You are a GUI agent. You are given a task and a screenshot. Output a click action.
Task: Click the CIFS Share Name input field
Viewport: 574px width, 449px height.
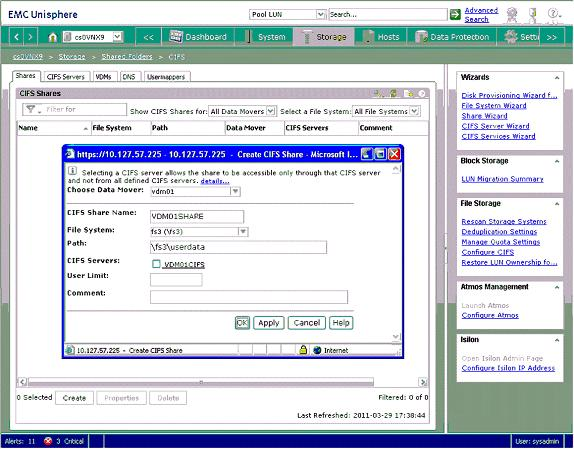pos(197,216)
